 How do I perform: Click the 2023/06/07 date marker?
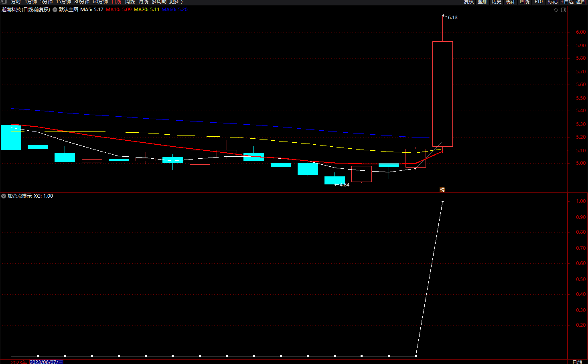pyautogui.click(x=46, y=362)
